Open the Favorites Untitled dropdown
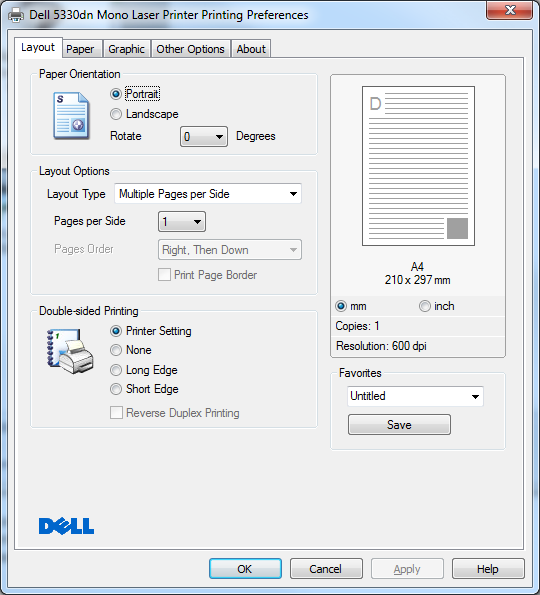540x595 pixels. tap(415, 397)
